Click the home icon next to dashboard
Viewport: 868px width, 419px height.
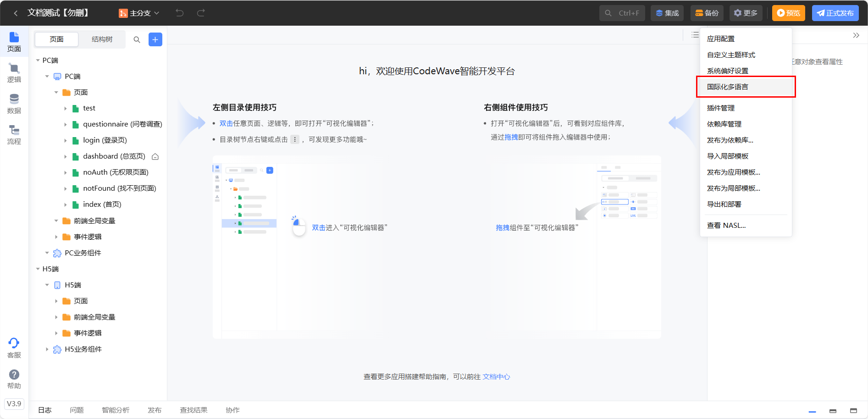click(x=155, y=157)
